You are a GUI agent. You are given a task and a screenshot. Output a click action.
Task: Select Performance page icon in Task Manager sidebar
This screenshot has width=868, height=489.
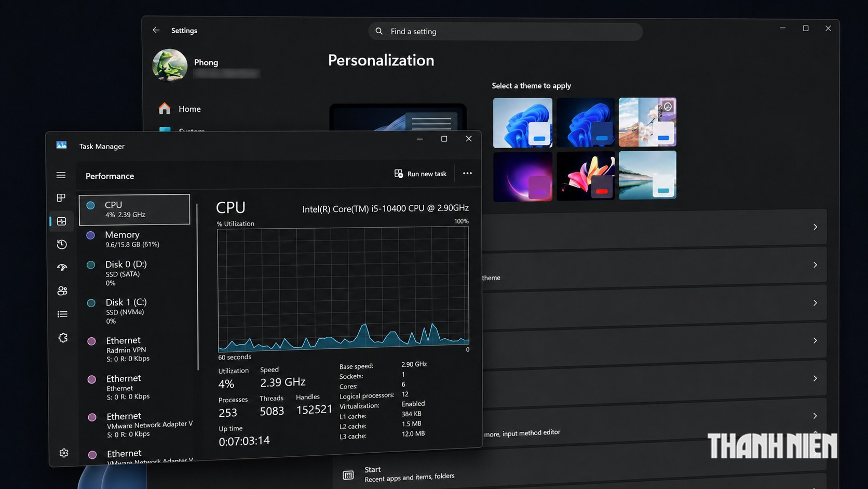tap(61, 221)
